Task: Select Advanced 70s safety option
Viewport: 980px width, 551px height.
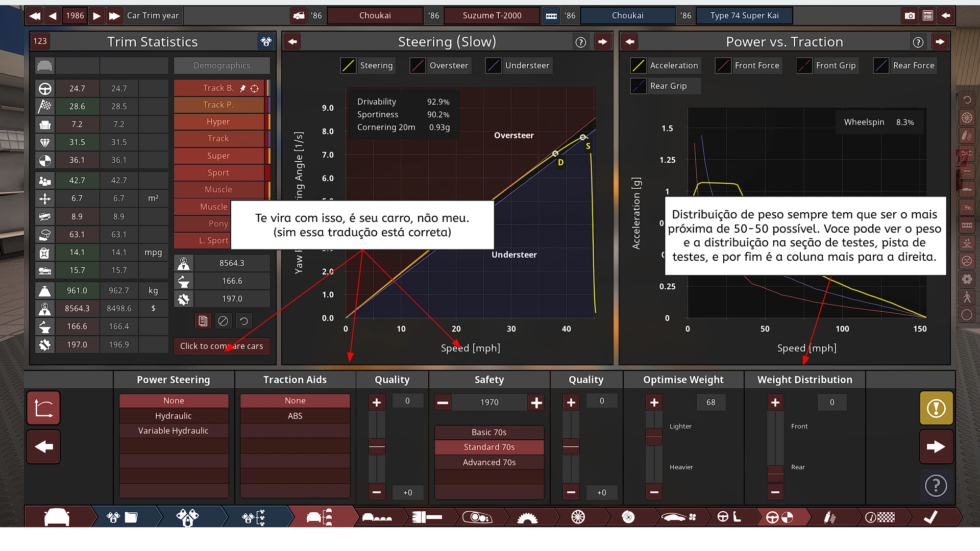Action: point(489,462)
